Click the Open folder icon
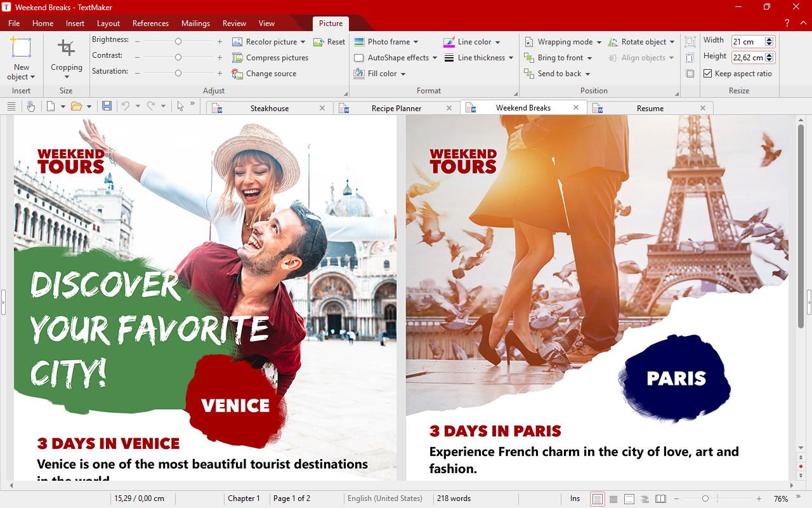812x508 pixels. (76, 106)
